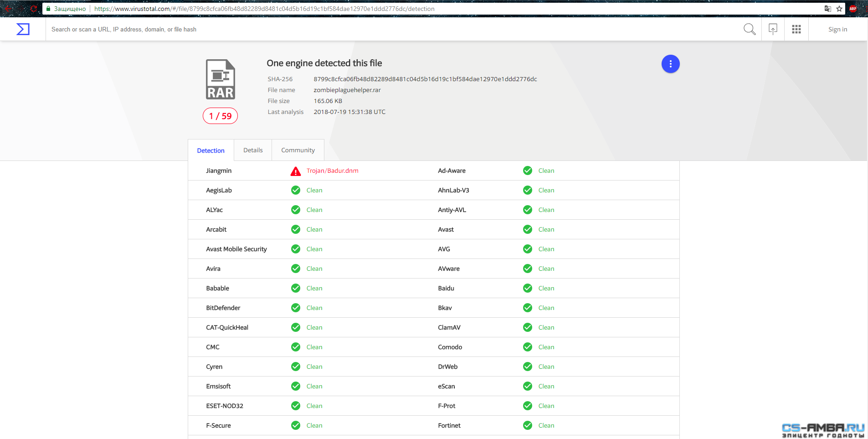Switch to the Community tab

298,150
